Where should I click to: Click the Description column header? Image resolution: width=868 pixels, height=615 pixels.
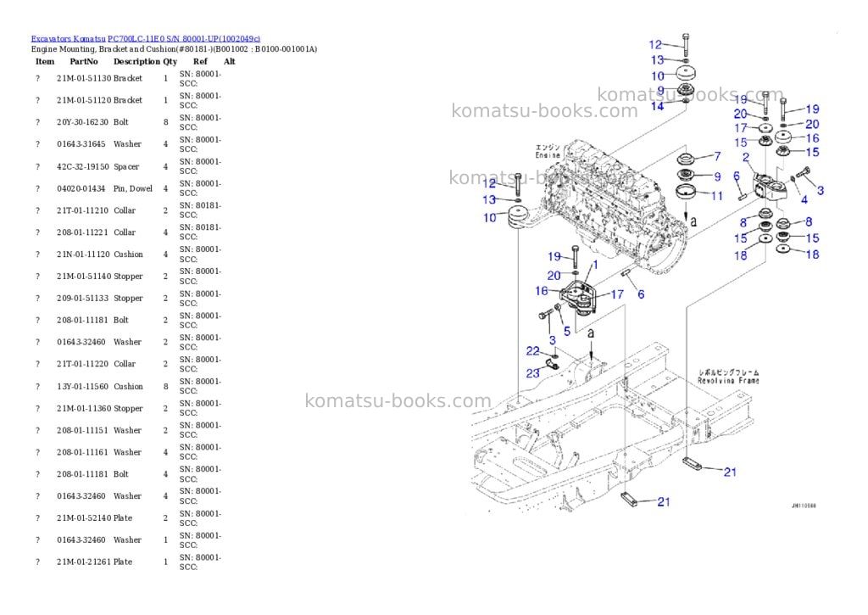pos(136,61)
